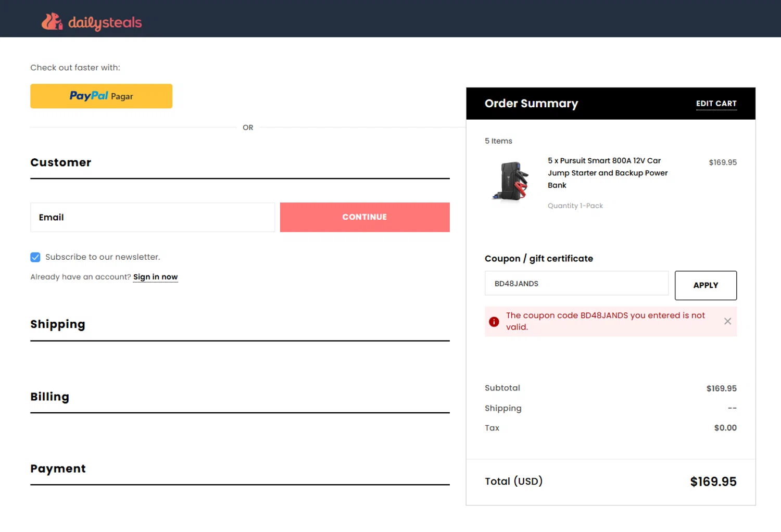Click the dailysteals logo

(92, 21)
